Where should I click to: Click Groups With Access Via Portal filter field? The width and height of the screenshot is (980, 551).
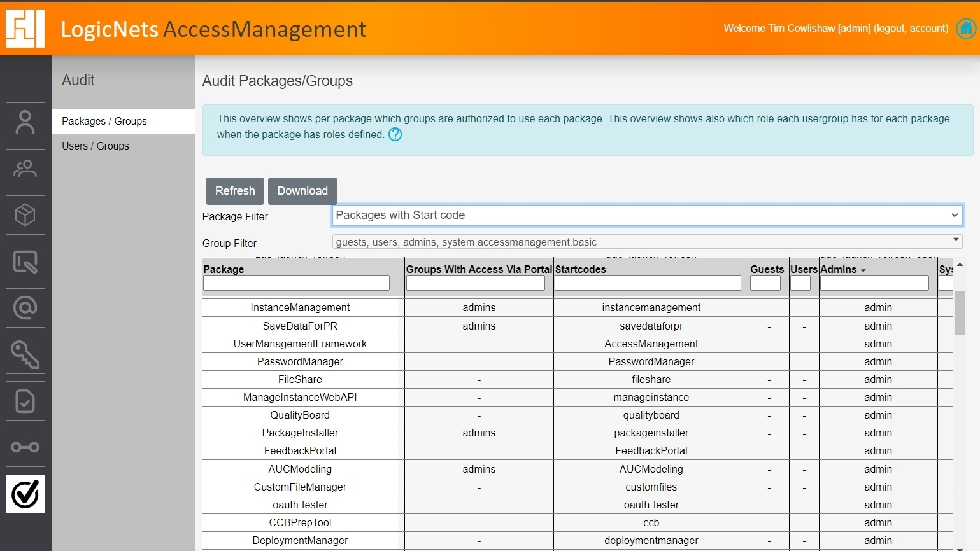click(x=476, y=283)
